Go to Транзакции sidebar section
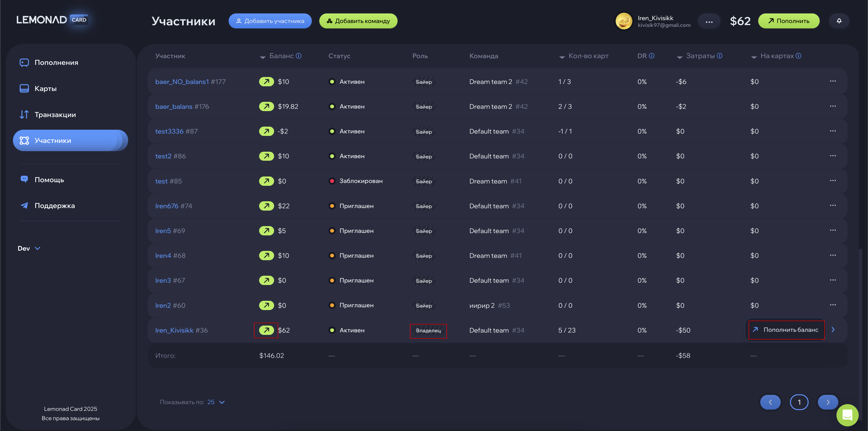The image size is (868, 431). [55, 114]
